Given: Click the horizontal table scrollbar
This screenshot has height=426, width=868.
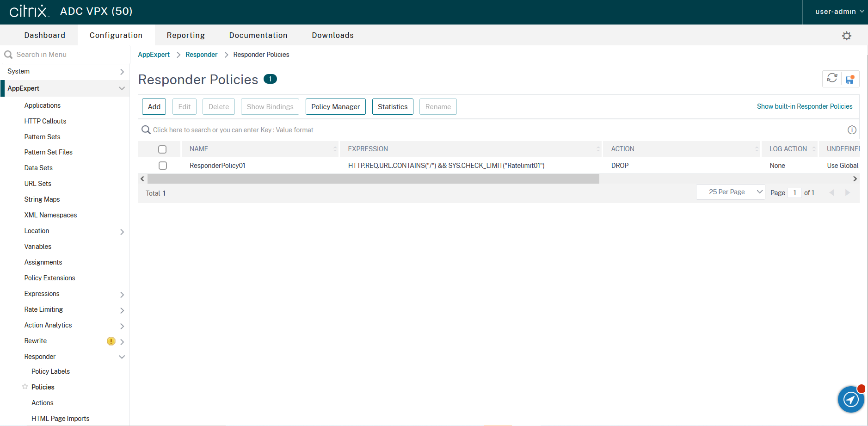Looking at the screenshot, I should click(x=373, y=179).
